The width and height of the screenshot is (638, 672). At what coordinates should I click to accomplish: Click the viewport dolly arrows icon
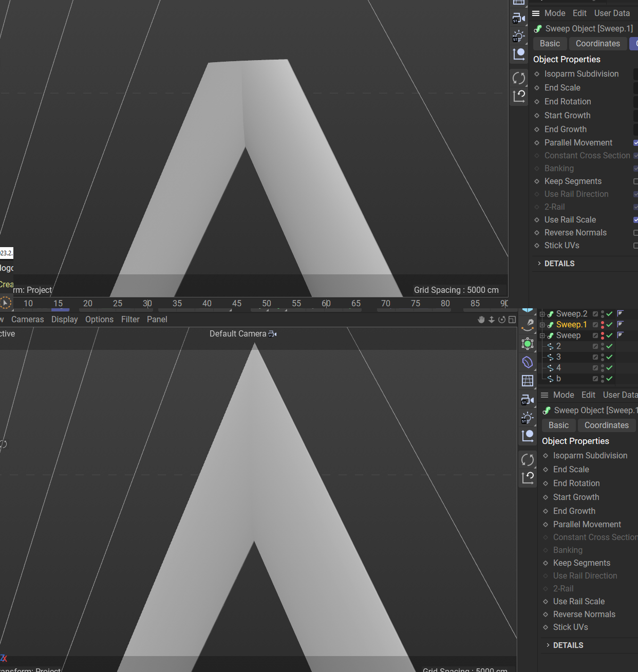[492, 320]
